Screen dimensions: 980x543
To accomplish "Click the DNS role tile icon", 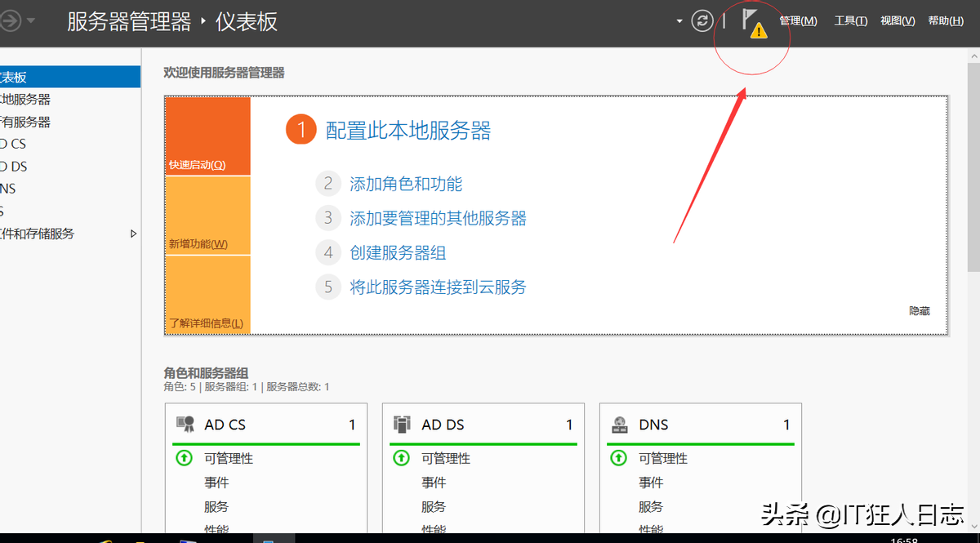I will pyautogui.click(x=620, y=425).
